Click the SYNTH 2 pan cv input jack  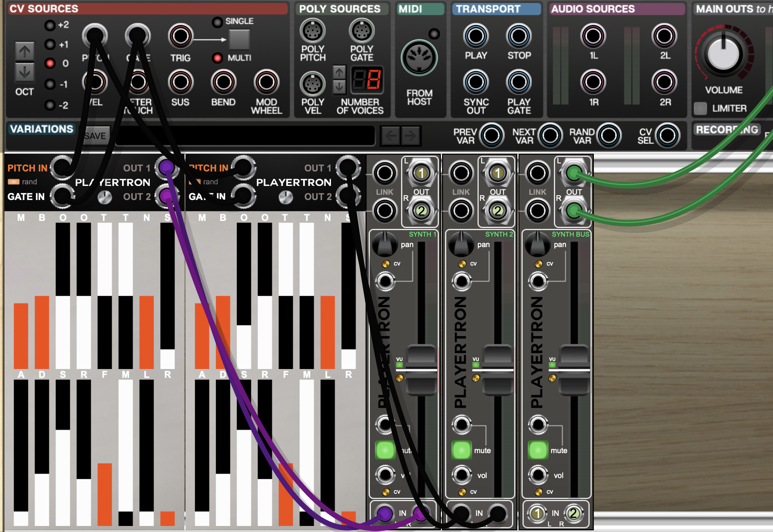[x=461, y=281]
